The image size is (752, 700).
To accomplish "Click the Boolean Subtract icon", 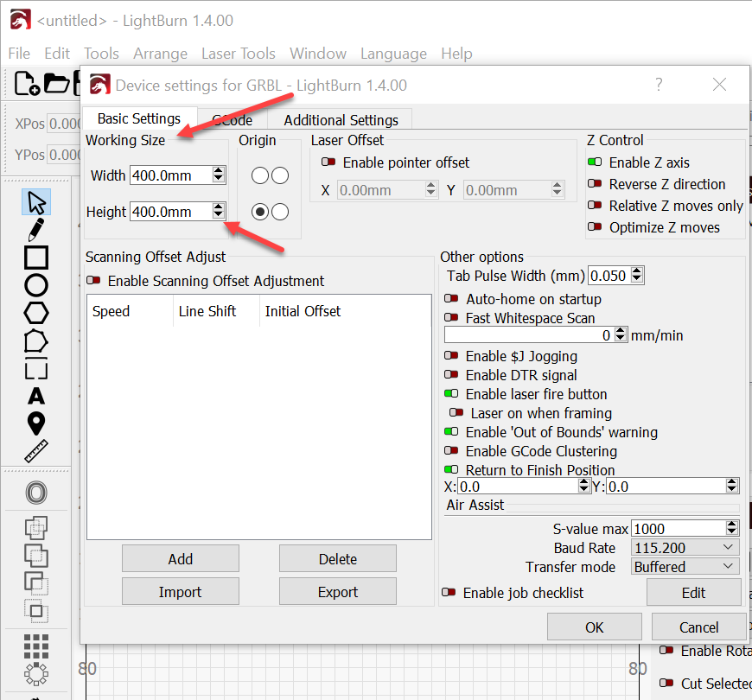I will [36, 583].
